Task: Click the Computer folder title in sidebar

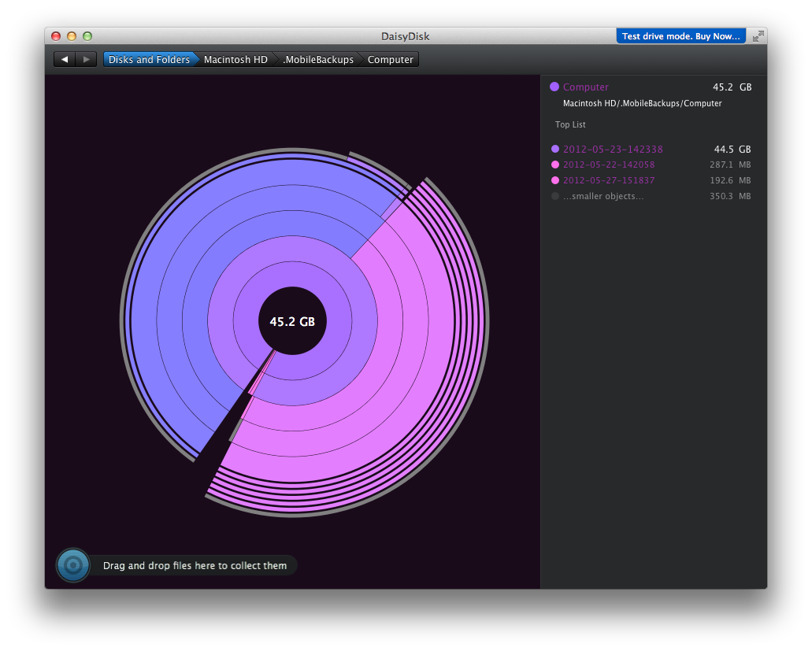Action: point(585,87)
